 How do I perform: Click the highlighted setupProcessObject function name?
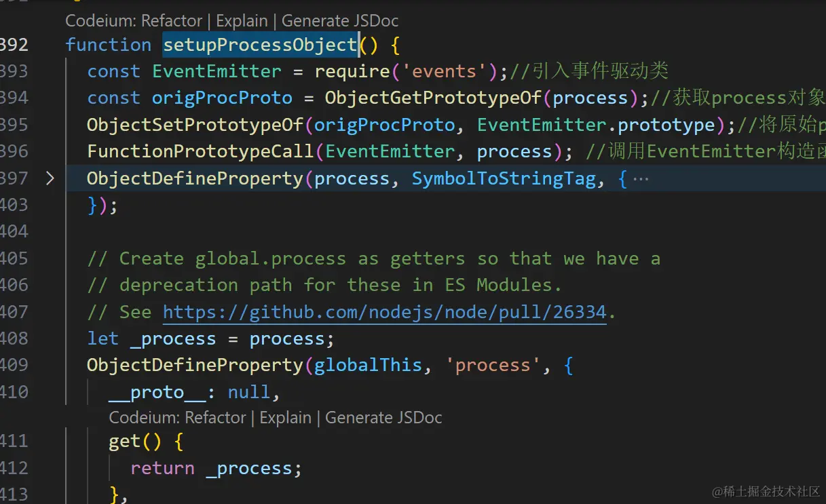260,45
